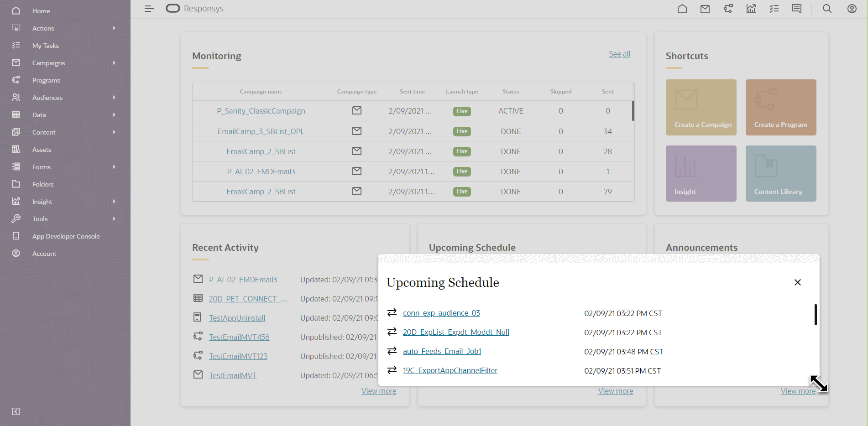Expand the Campaigns submenu arrow

pyautogui.click(x=114, y=63)
